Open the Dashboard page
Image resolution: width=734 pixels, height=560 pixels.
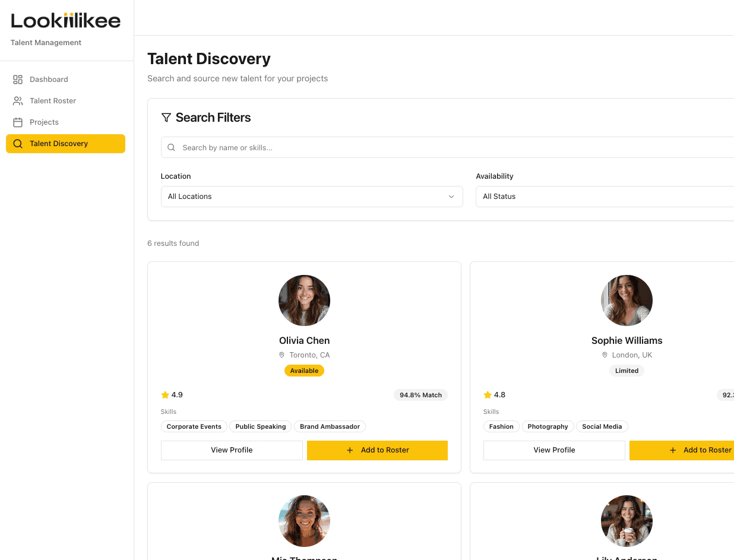[65, 79]
